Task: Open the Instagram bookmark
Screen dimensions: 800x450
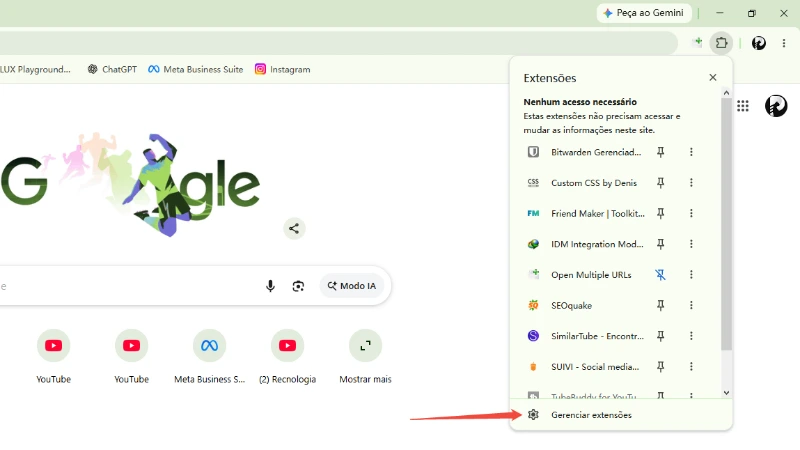Action: (283, 69)
